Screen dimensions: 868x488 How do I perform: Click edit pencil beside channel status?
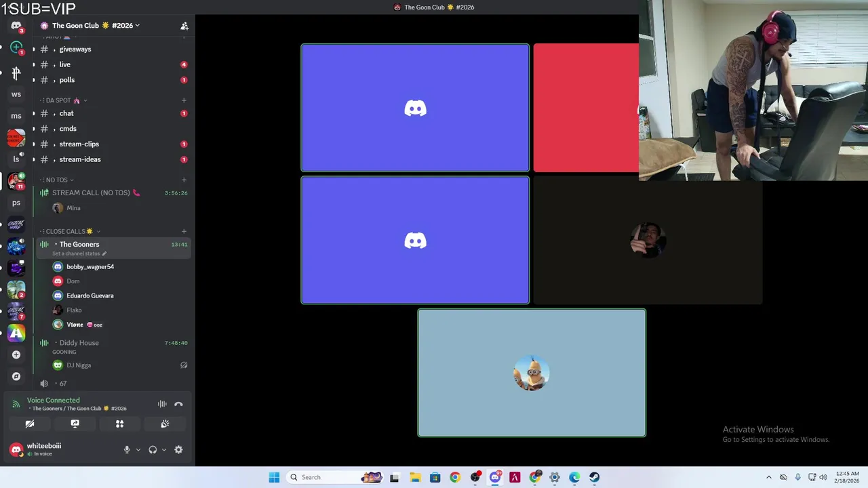click(104, 253)
